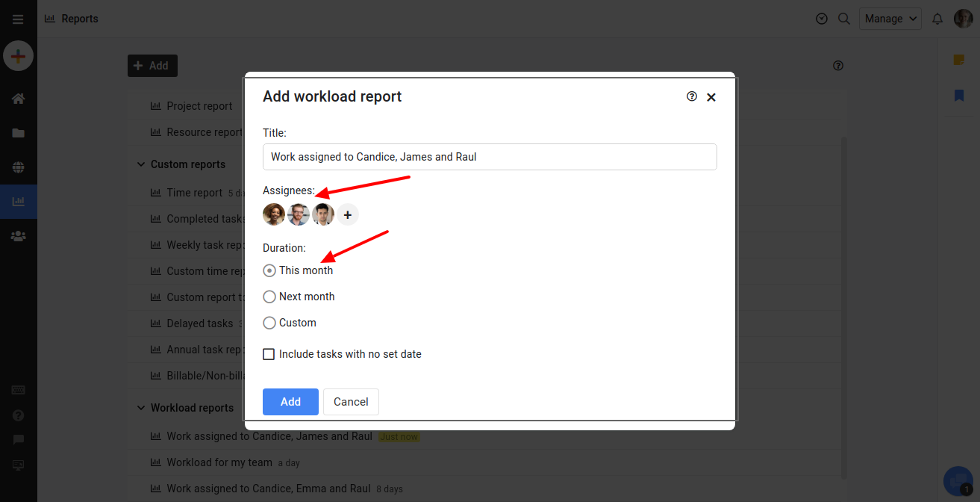Select the Reports icon in the sidebar
Screen dimensions: 980x502
tap(18, 202)
